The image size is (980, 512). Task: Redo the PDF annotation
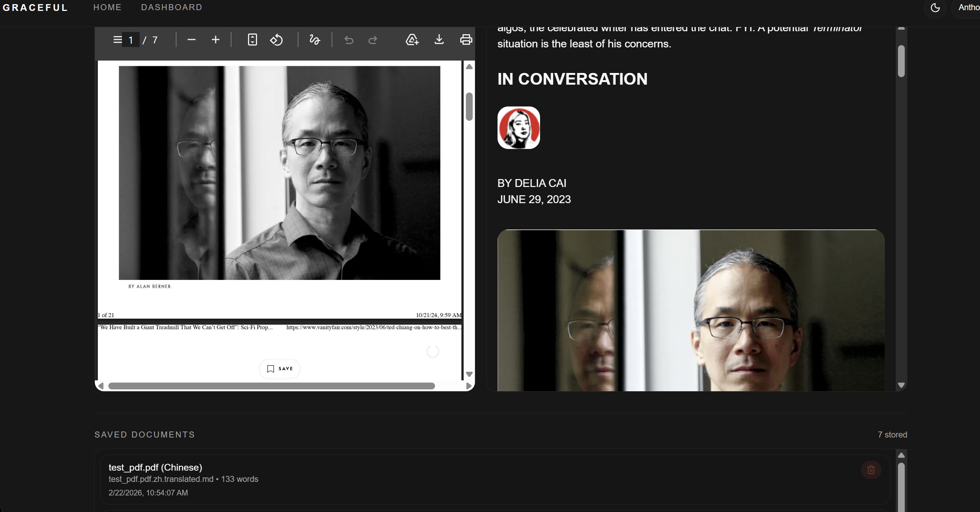(373, 40)
